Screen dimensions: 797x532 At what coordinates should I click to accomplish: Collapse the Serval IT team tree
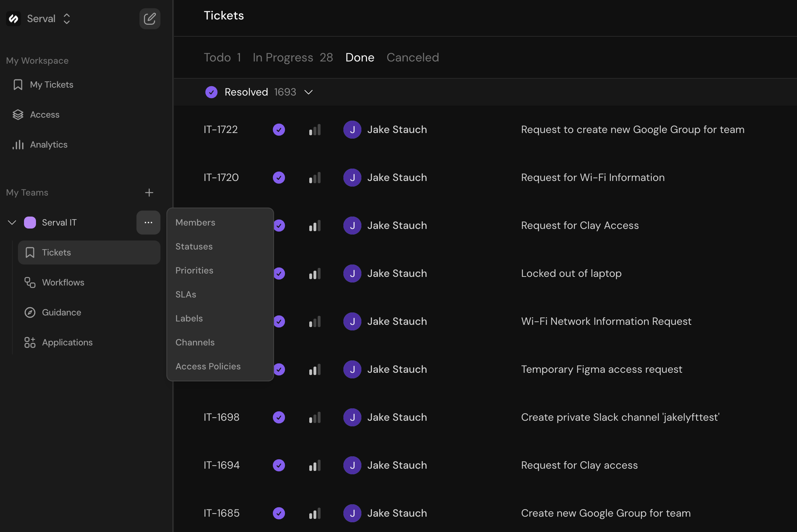(x=12, y=222)
